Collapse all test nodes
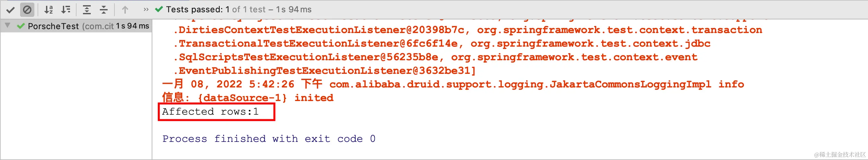 coord(104,10)
